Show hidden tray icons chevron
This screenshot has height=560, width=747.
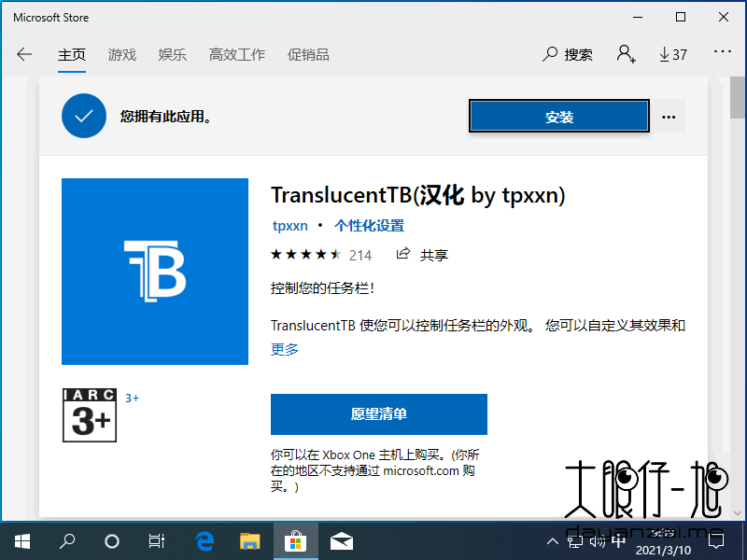(x=552, y=541)
